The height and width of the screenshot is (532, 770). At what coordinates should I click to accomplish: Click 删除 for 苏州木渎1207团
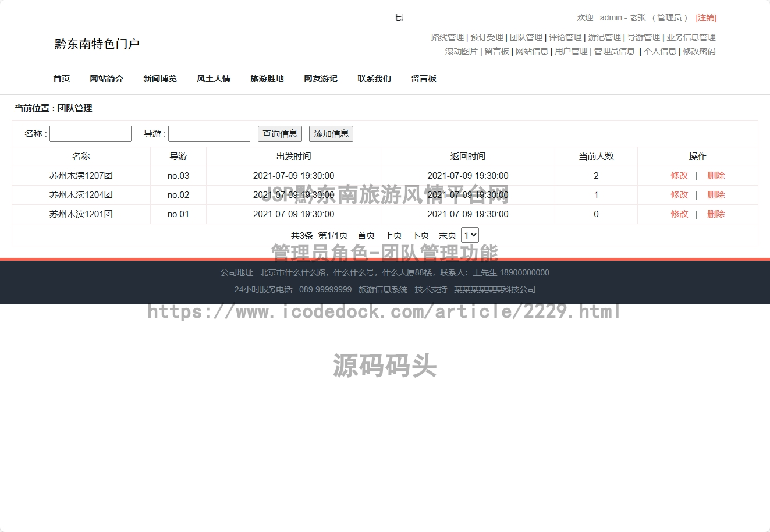tap(716, 176)
